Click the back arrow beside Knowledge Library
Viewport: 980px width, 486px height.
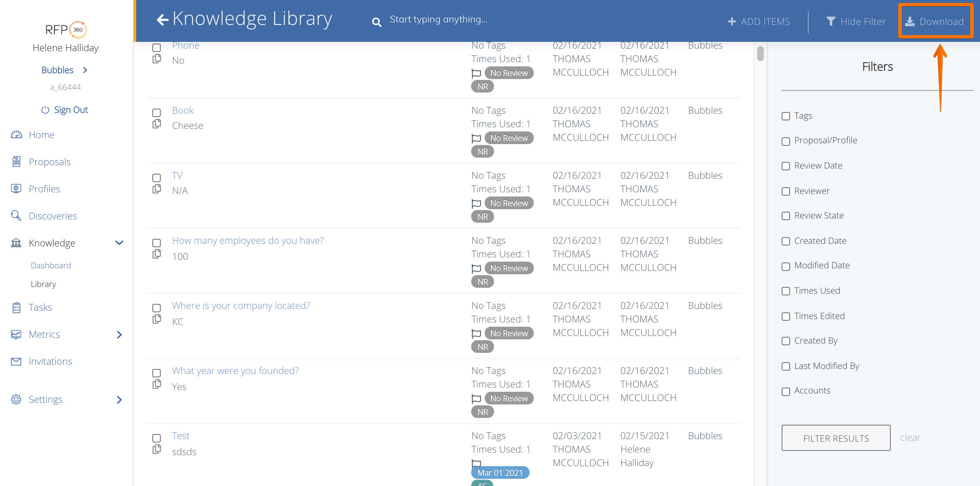(162, 19)
